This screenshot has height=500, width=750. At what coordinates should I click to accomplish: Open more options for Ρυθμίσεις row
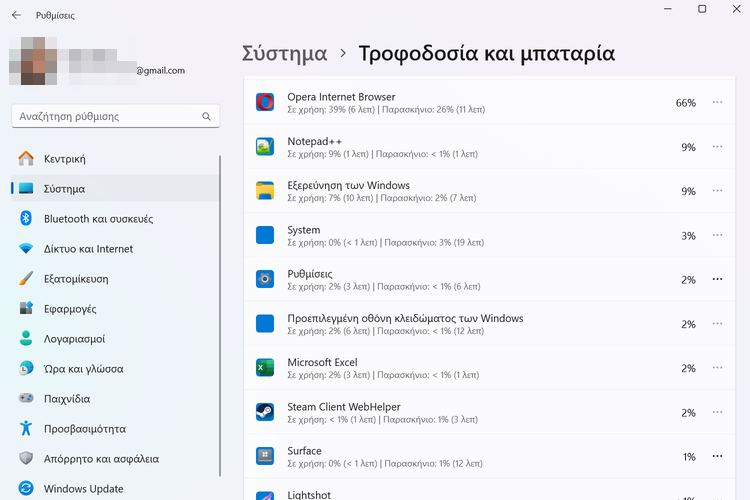(717, 279)
